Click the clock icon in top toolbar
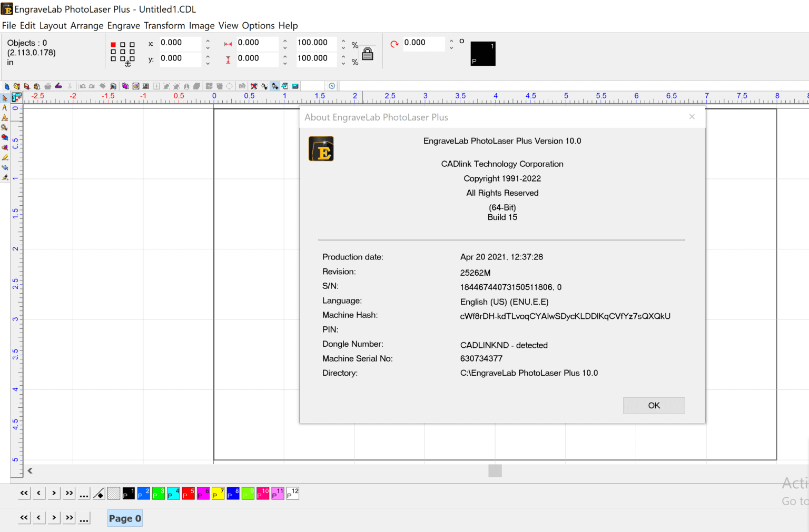 (332, 86)
